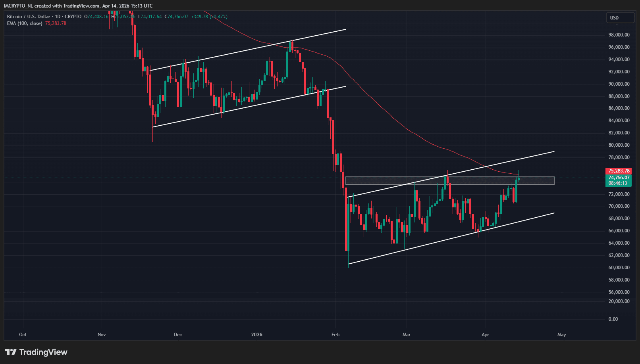Click the May label on the time axis

[x=561, y=335]
